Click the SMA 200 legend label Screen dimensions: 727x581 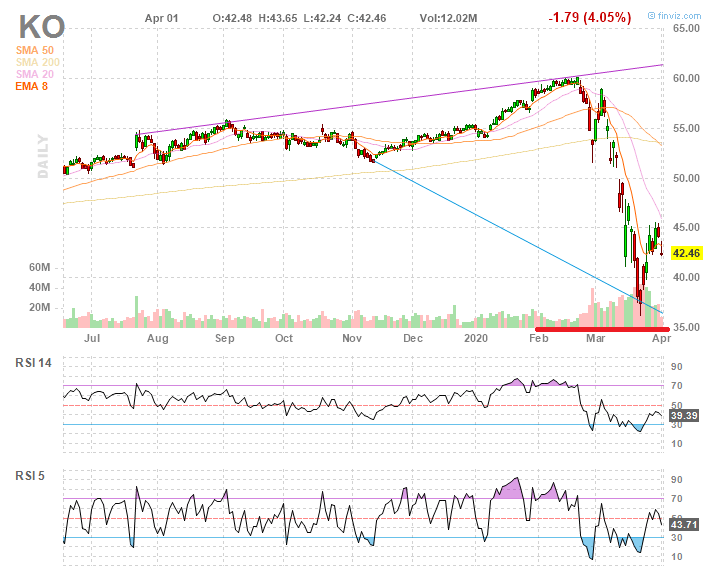(38, 62)
